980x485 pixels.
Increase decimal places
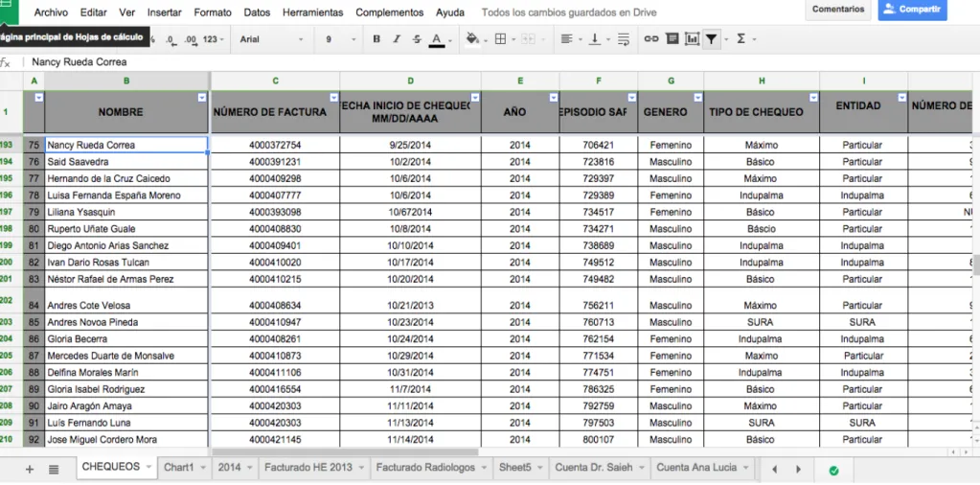pyautogui.click(x=192, y=39)
